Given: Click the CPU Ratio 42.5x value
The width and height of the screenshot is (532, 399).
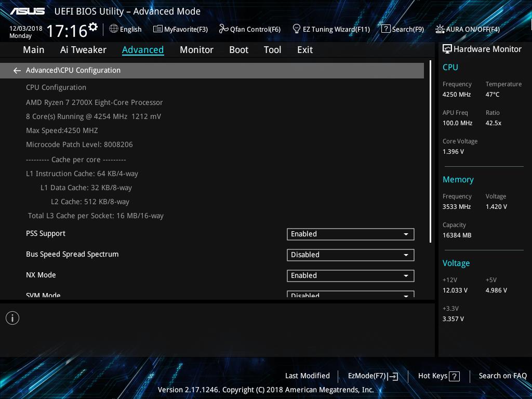Looking at the screenshot, I should [494, 123].
